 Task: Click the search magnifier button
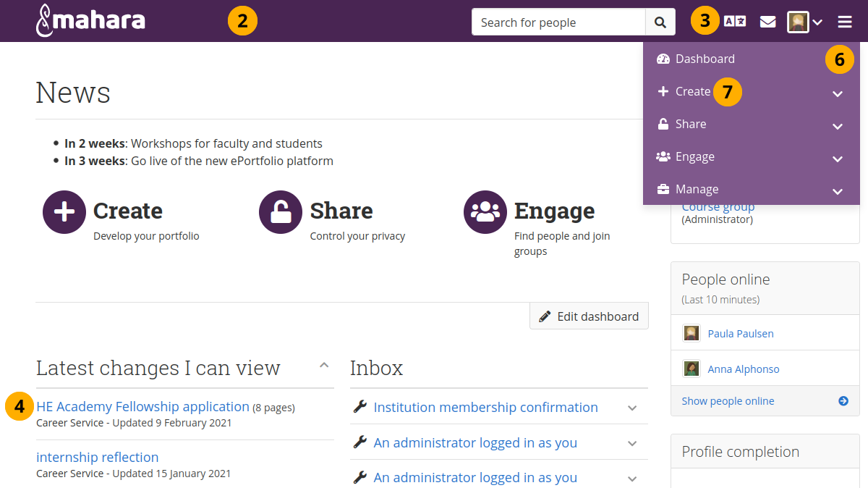point(660,22)
